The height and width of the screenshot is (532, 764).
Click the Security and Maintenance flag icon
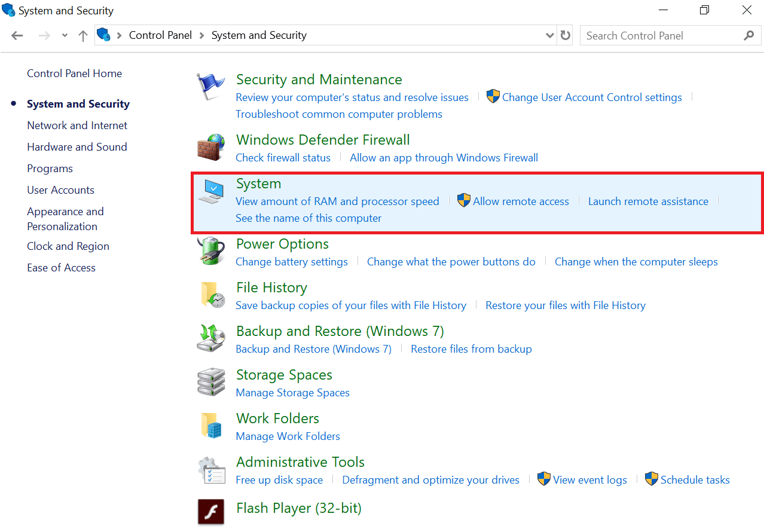[x=210, y=87]
